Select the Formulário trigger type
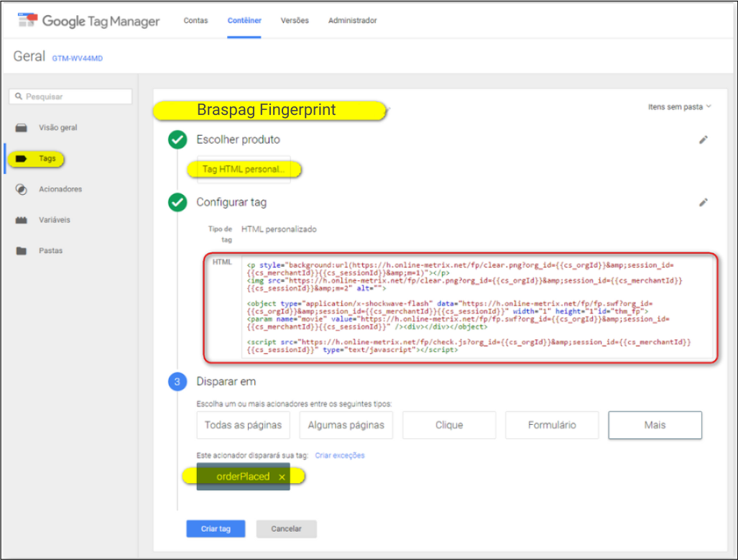The height and width of the screenshot is (560, 738). tap(551, 425)
